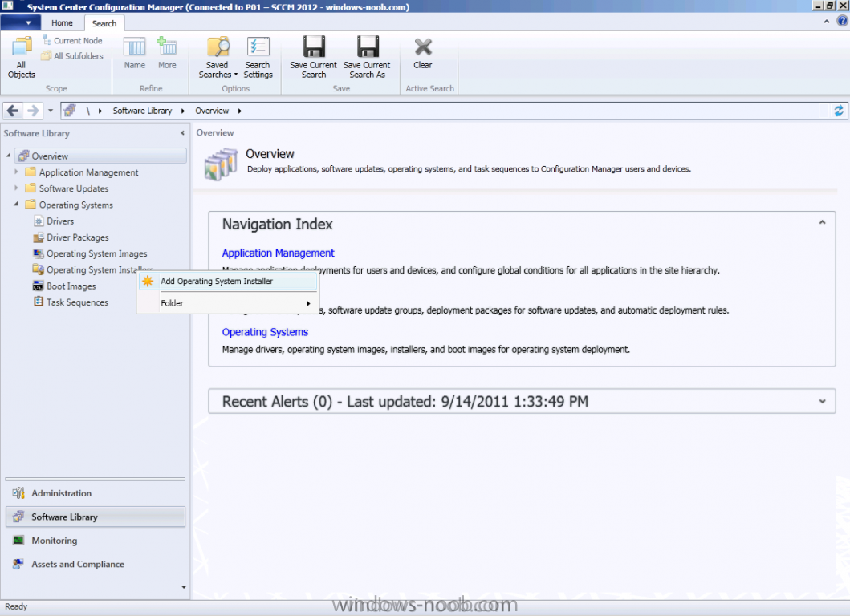This screenshot has width=850, height=616.
Task: Click the All Objects scope icon
Action: [x=21, y=58]
